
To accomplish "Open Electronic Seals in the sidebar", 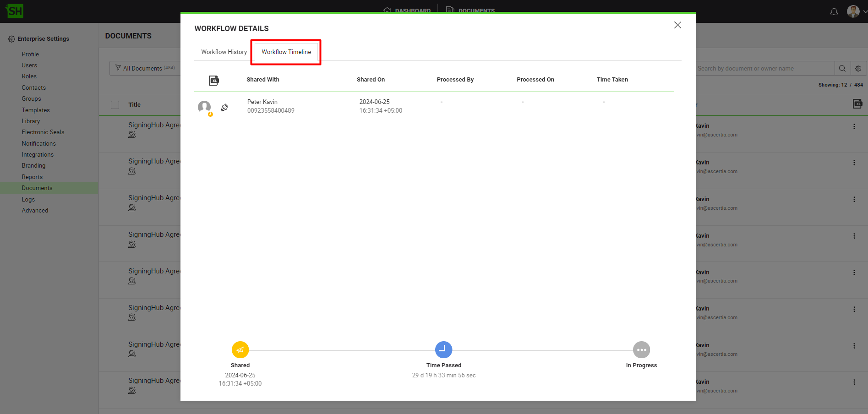I will coord(43,132).
